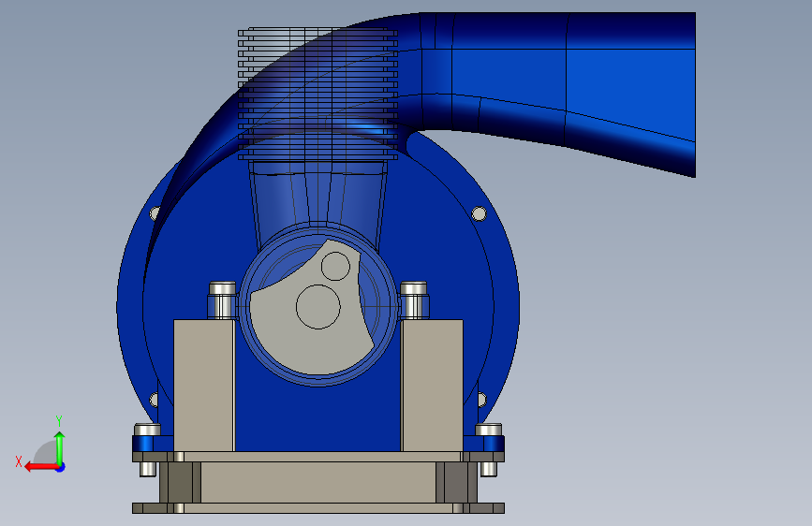Image resolution: width=812 pixels, height=526 pixels.
Task: Click the red X axis arrow of the triad
Action: pyautogui.click(x=41, y=467)
